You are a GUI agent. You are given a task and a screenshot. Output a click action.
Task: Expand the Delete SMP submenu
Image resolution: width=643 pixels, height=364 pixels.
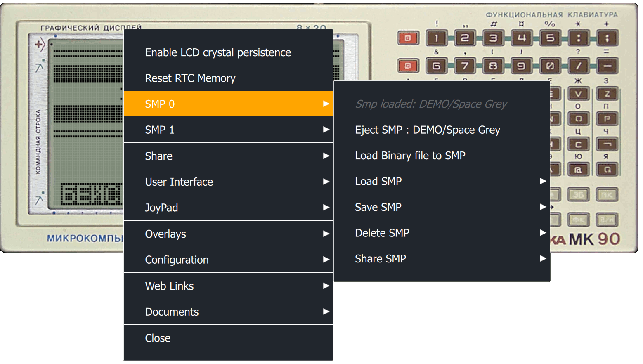coord(441,233)
